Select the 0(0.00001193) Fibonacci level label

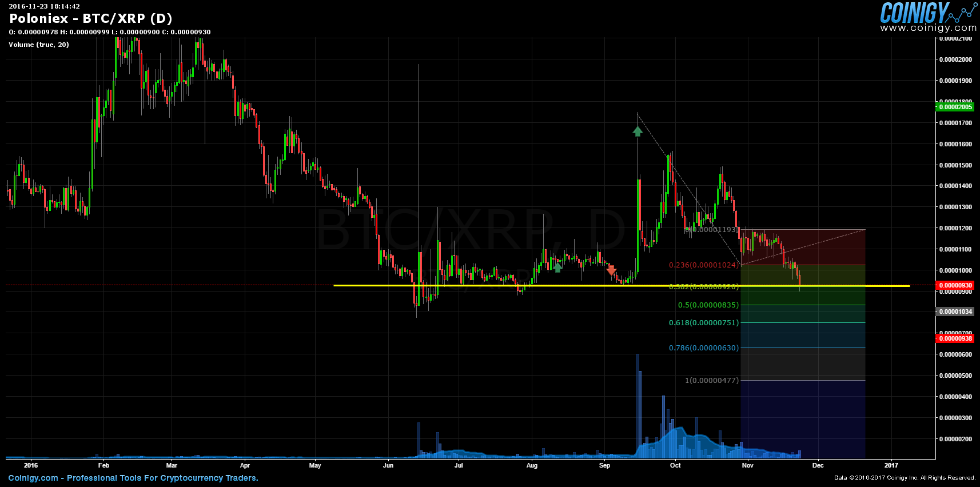click(712, 229)
